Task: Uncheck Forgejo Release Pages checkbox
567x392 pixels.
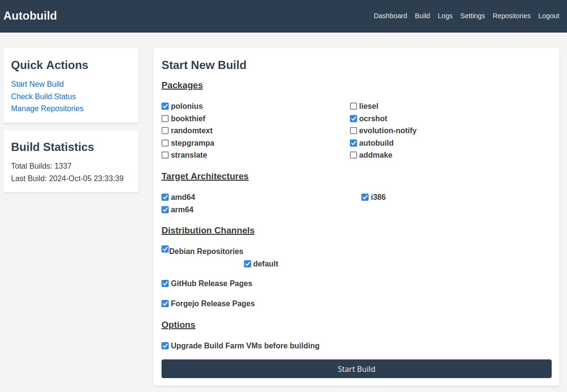Action: tap(165, 304)
